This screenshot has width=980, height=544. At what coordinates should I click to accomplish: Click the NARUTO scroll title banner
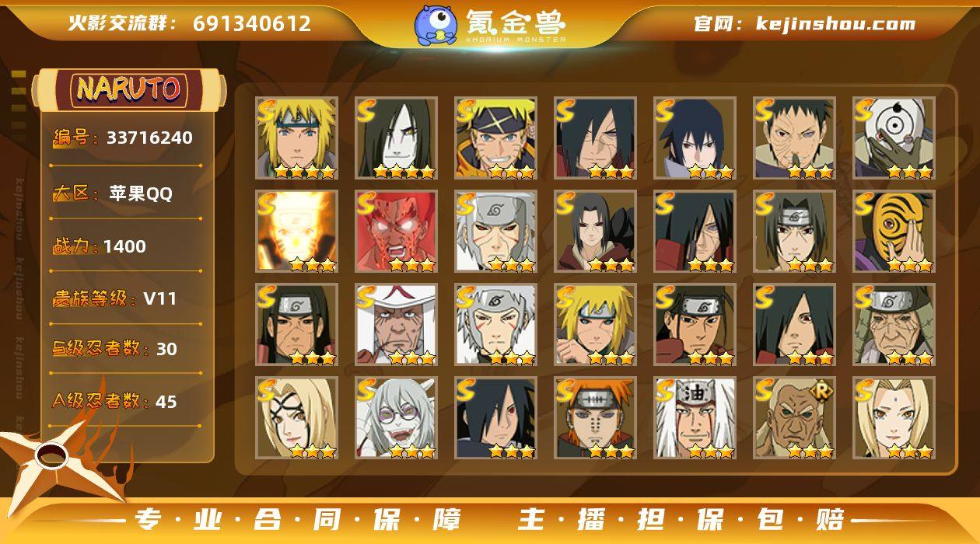pos(129,89)
